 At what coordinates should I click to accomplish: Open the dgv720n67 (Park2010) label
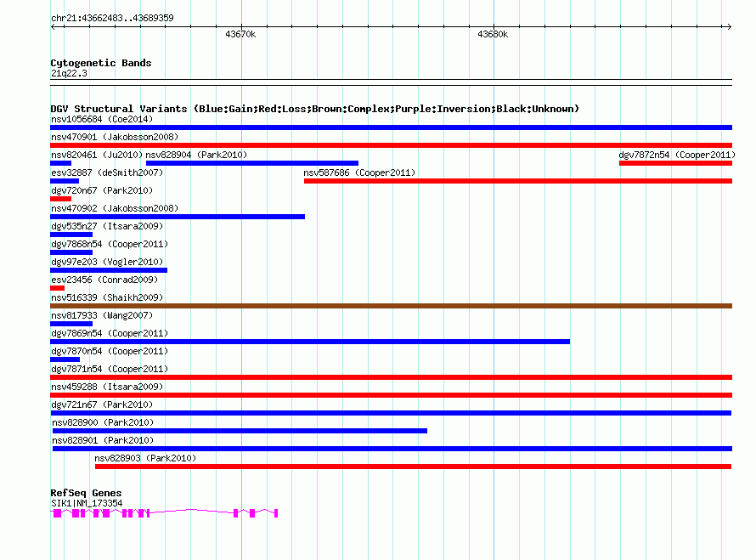(102, 190)
